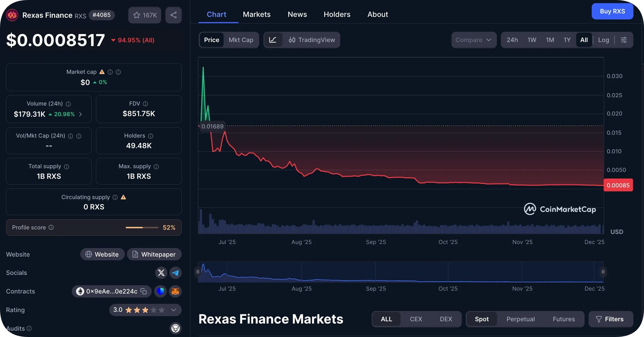Add token via the MetaMask fox icon
This screenshot has height=337, width=644.
pos(175,291)
